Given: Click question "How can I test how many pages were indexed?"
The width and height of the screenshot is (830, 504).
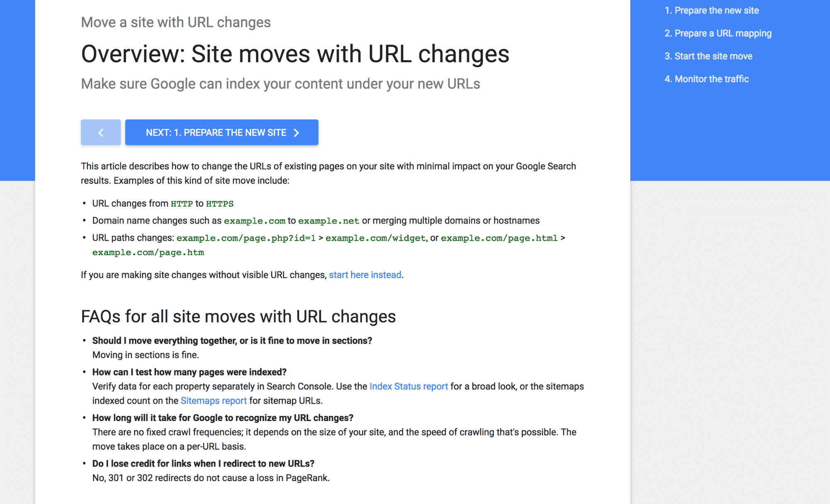Looking at the screenshot, I should (189, 372).
